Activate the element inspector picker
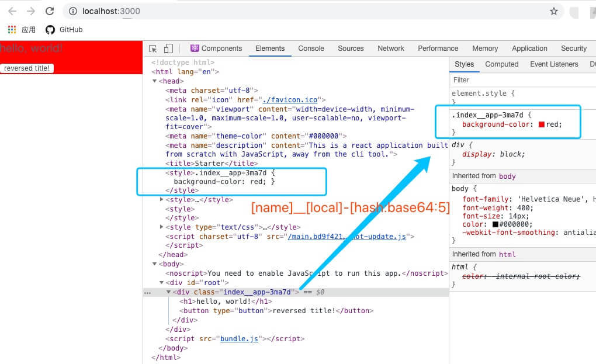Viewport: 596px width, 364px height. click(153, 48)
